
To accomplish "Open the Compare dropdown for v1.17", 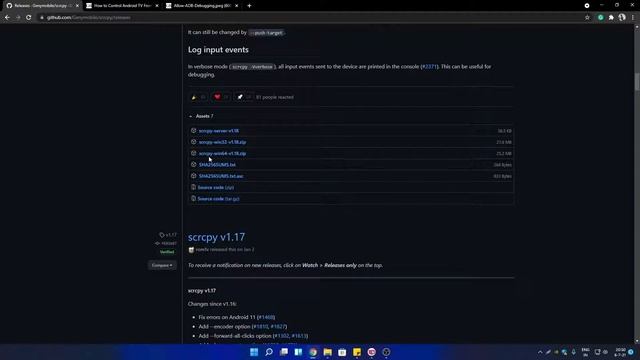I will (x=162, y=265).
